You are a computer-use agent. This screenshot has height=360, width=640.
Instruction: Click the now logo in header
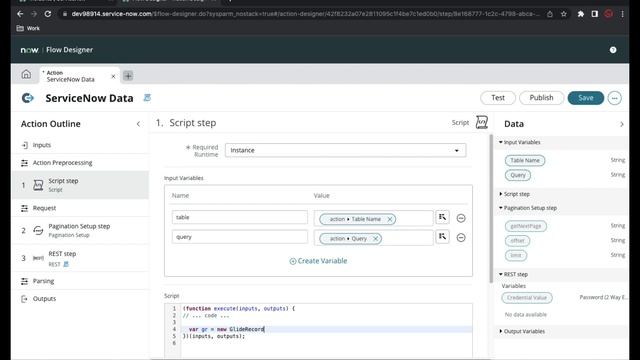29,50
